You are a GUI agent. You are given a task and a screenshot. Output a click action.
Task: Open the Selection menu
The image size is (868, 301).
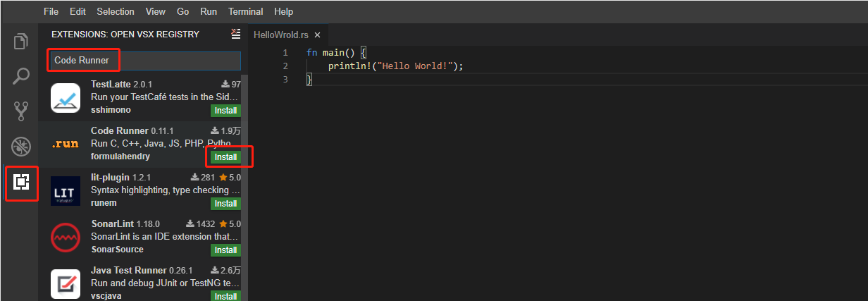coord(116,11)
